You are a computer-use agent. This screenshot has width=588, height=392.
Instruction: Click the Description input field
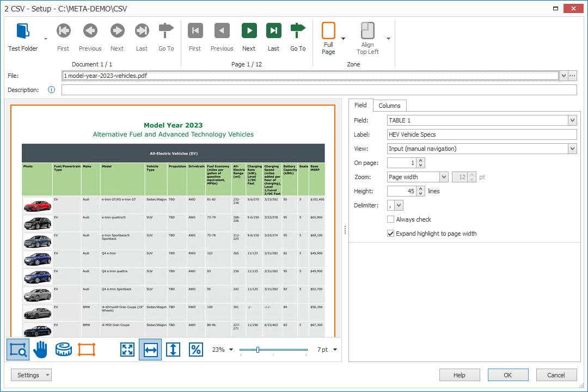tap(319, 90)
